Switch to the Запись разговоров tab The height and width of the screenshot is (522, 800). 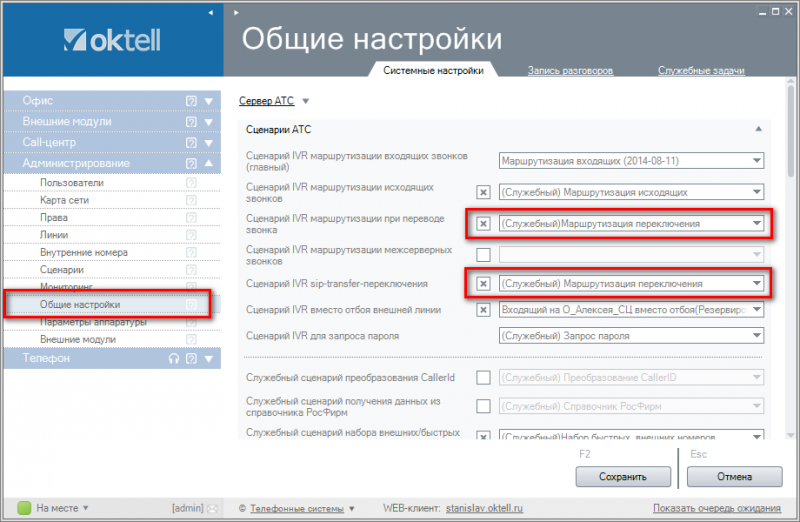(x=571, y=71)
